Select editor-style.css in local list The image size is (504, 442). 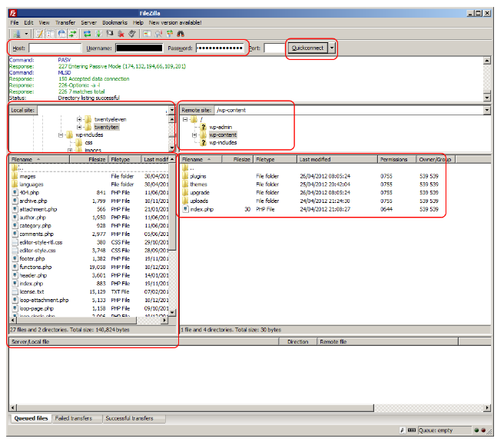(x=38, y=251)
